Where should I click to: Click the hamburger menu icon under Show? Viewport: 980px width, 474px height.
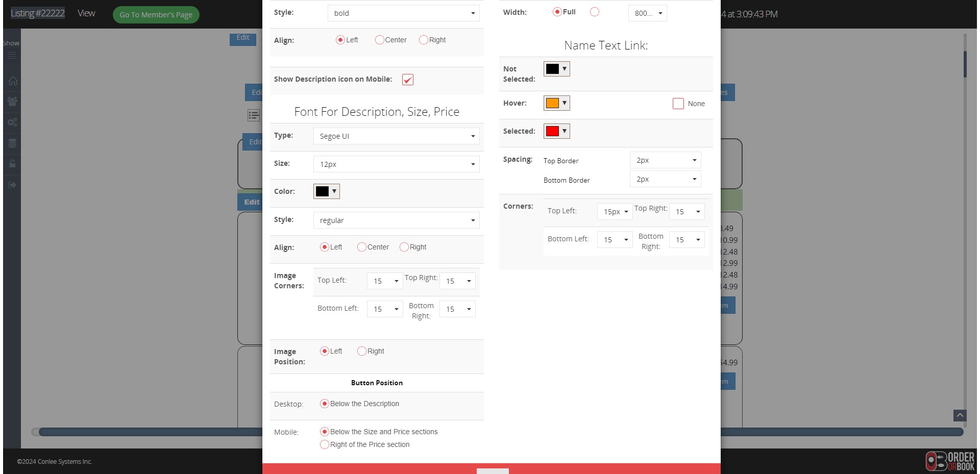point(12,55)
